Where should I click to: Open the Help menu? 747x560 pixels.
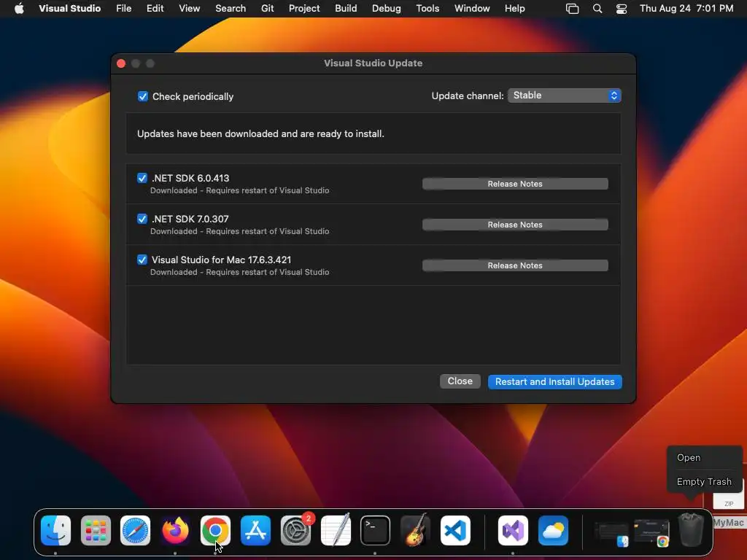tap(514, 8)
